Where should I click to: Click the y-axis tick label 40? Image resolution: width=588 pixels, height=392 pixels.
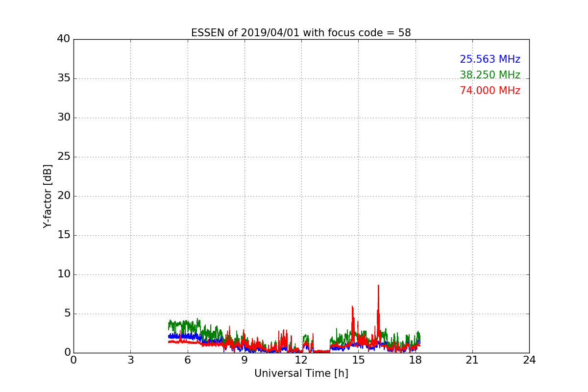point(64,39)
